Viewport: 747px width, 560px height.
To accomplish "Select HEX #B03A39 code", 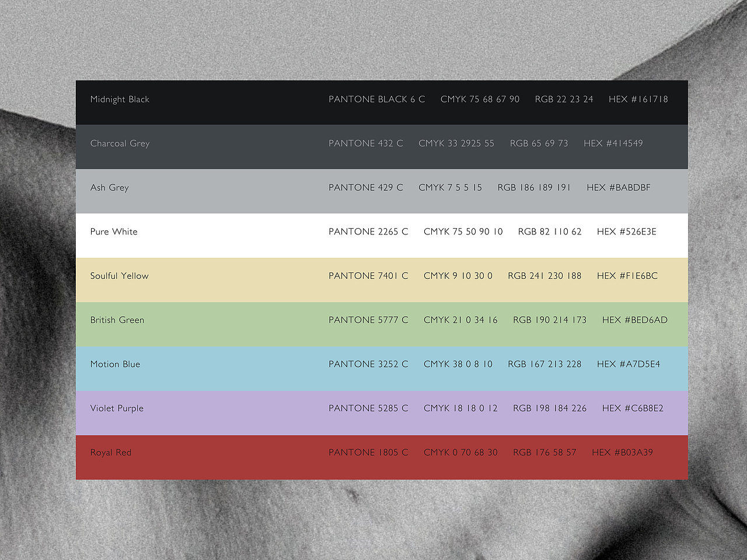I will (x=622, y=452).
